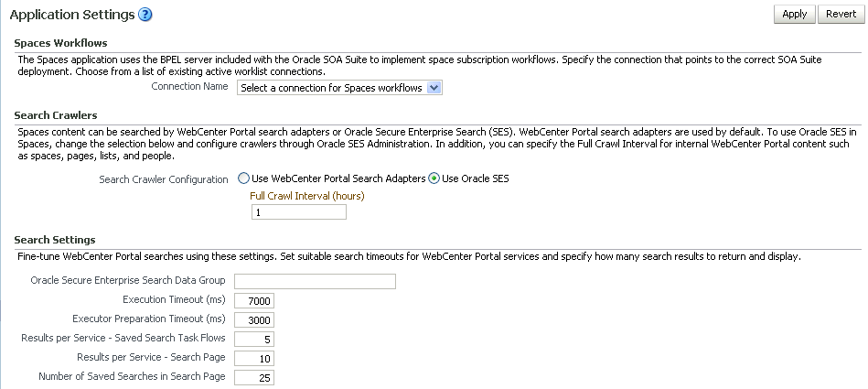Screen dimensions: 868x389
Task: Focus the Results per Service Search Page field
Action: (254, 358)
